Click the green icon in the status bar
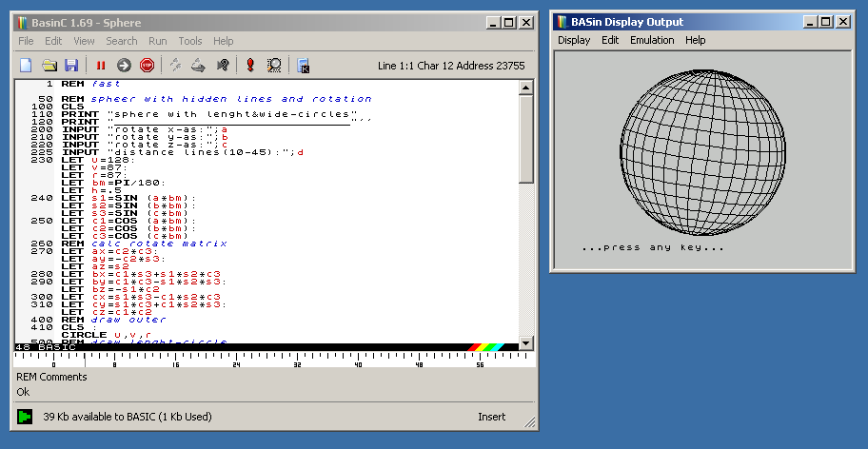 pyautogui.click(x=25, y=417)
